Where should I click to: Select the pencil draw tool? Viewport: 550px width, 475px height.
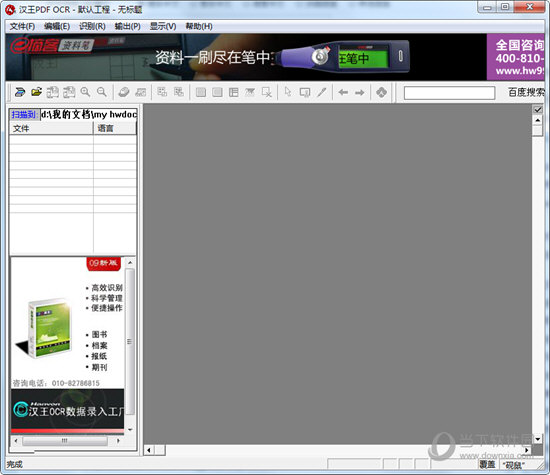point(322,92)
